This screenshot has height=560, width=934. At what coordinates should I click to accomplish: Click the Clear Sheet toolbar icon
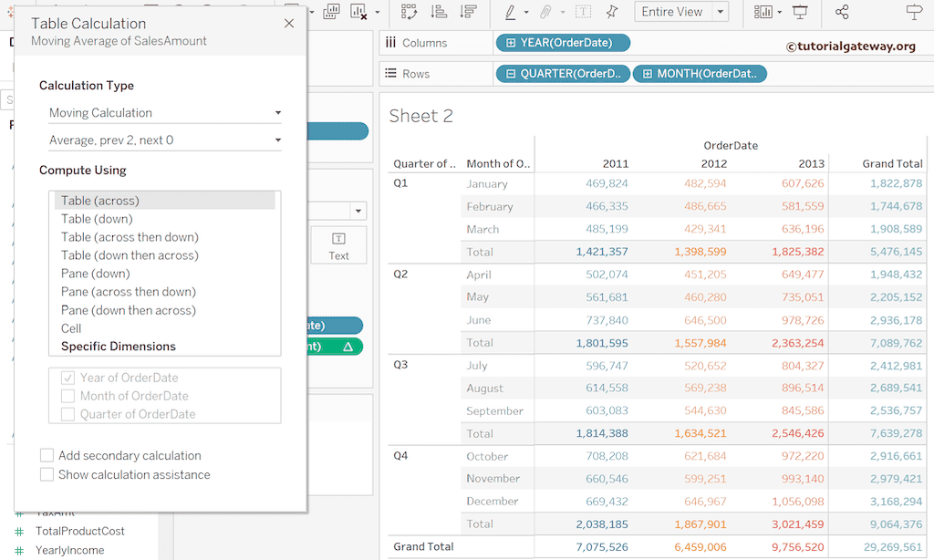tap(358, 11)
